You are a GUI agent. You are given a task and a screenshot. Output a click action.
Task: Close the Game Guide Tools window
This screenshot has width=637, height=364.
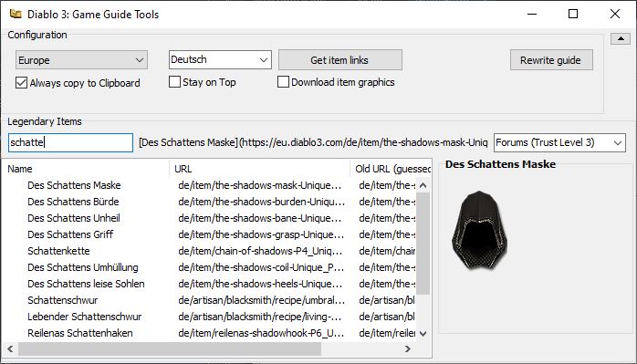point(615,15)
